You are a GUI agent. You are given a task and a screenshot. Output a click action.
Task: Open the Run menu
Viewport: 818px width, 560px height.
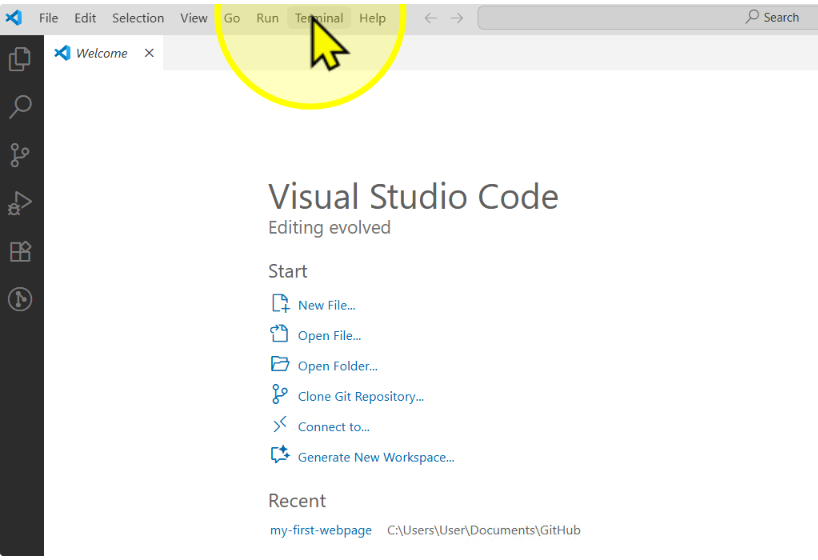click(267, 18)
